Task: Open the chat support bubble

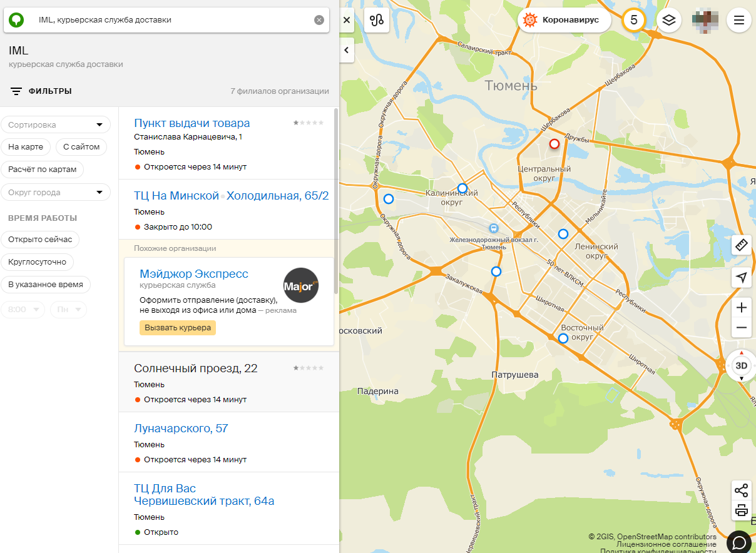Action: point(739,542)
